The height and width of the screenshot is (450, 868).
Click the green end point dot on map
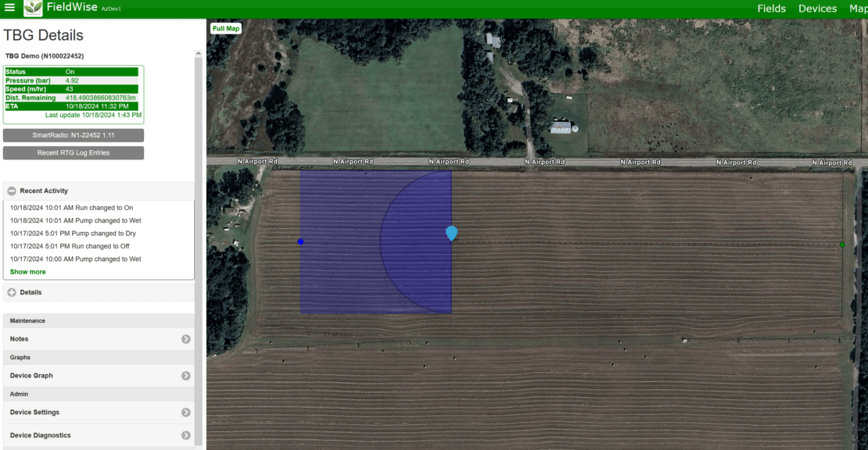pyautogui.click(x=842, y=245)
